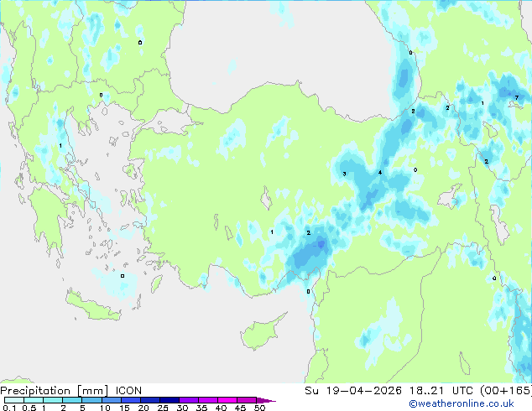Click the '4' precipitation value on the map
The width and height of the screenshot is (532, 411).
(380, 173)
